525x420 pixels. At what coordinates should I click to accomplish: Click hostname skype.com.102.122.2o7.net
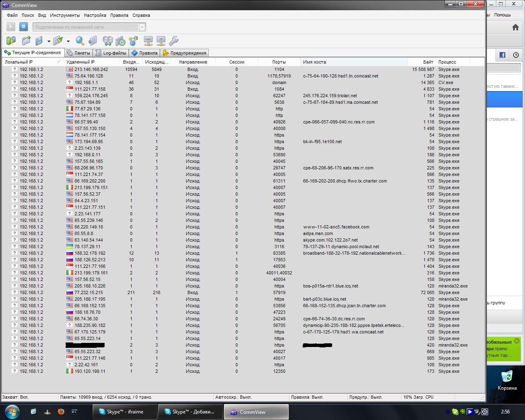(330, 240)
